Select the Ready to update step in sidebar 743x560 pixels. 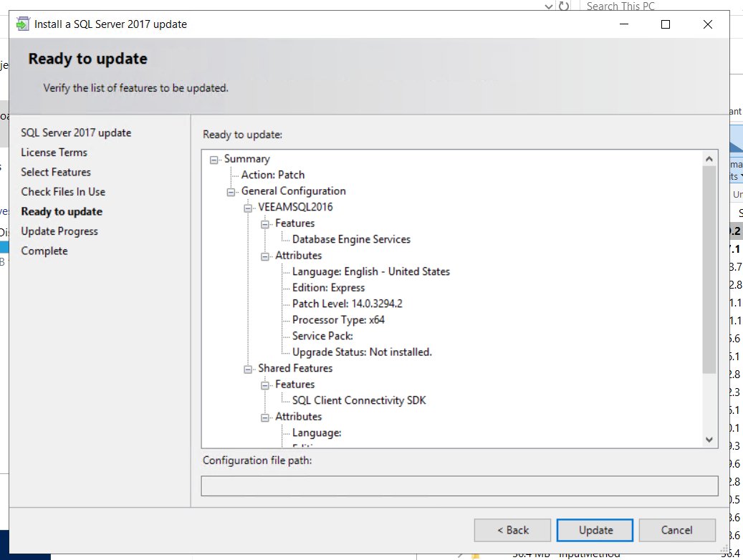(62, 212)
